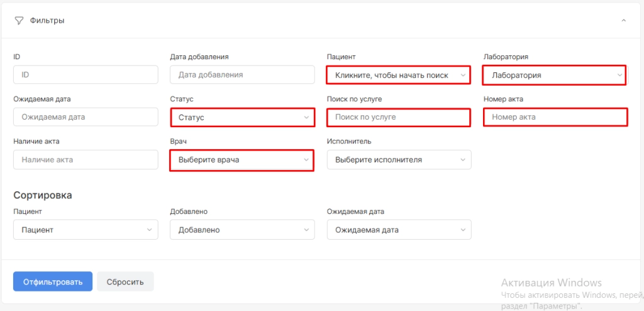
Task: Click the Поиск по услуге field
Action: click(398, 117)
